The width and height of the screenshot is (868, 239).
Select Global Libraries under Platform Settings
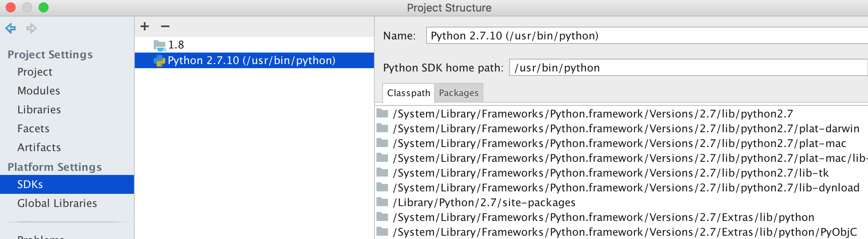pyautogui.click(x=57, y=203)
